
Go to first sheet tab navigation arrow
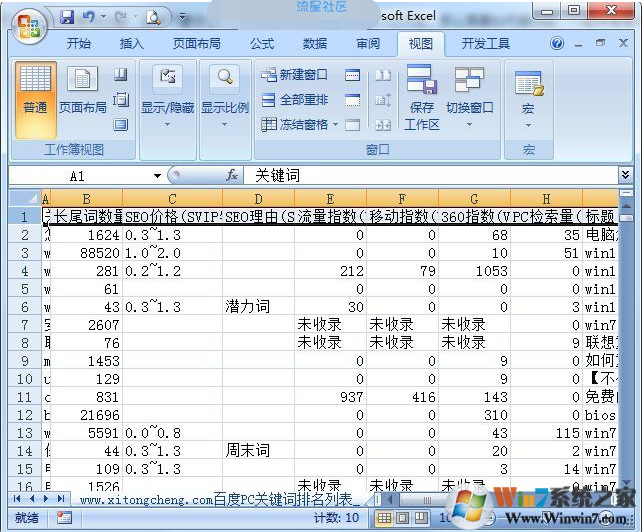click(x=17, y=499)
